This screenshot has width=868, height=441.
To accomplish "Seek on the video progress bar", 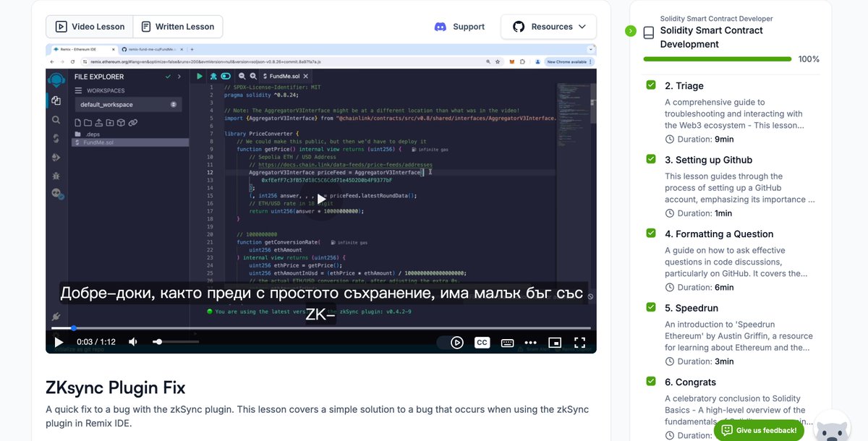I will click(321, 328).
